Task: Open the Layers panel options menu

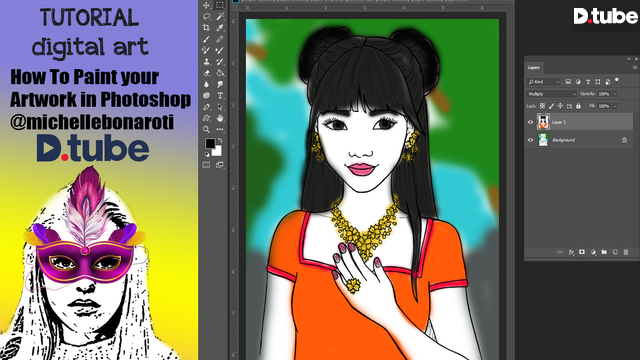Action: [x=635, y=68]
